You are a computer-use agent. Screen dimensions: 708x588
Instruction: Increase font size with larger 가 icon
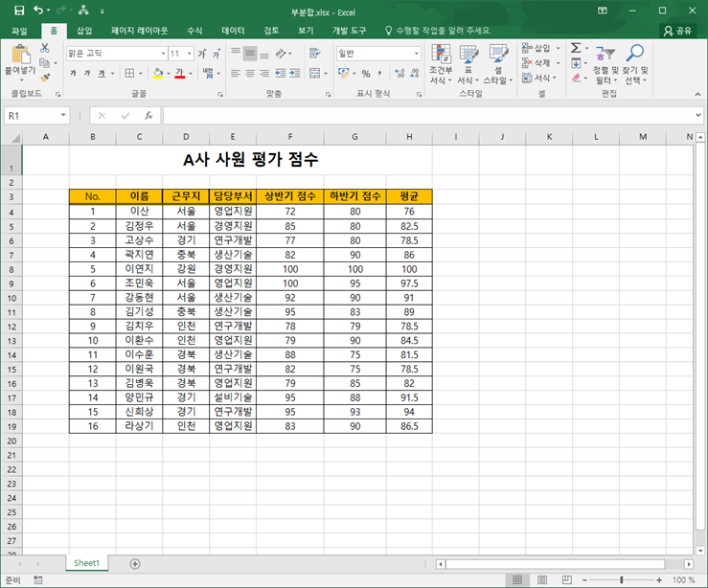pos(202,54)
